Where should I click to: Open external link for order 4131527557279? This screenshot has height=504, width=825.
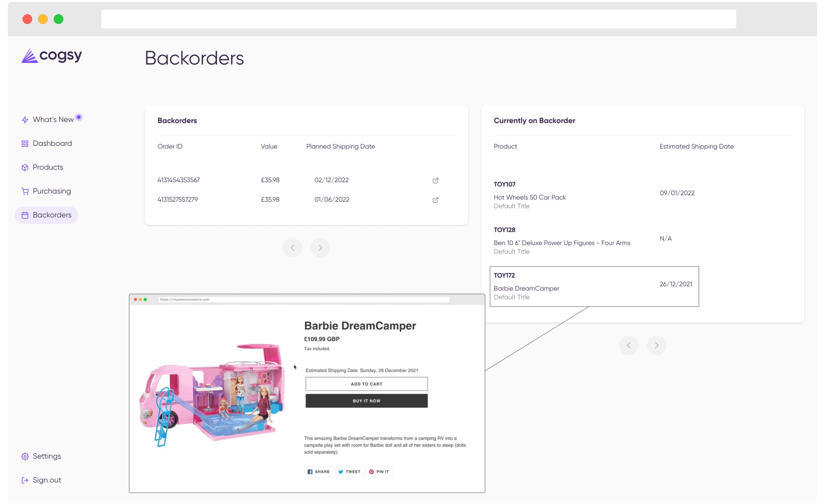435,200
